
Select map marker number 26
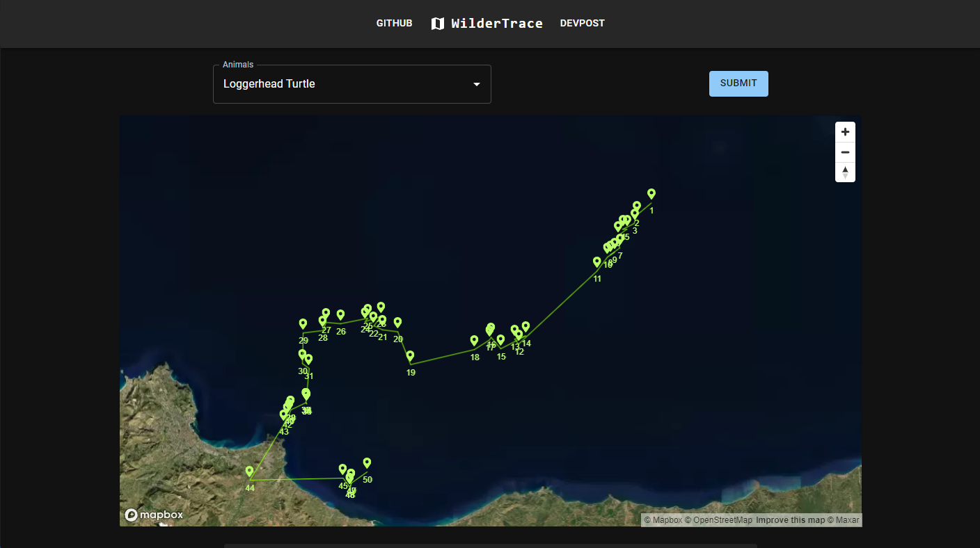pos(340,315)
